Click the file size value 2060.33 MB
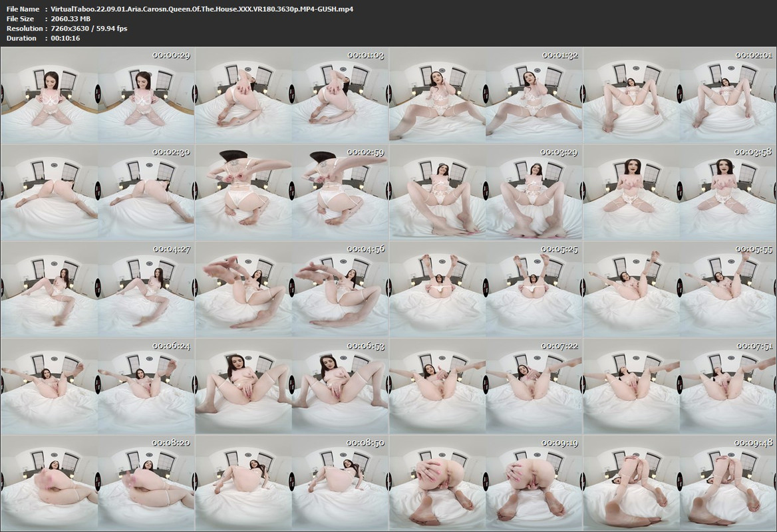The width and height of the screenshot is (777, 532). 71,19
